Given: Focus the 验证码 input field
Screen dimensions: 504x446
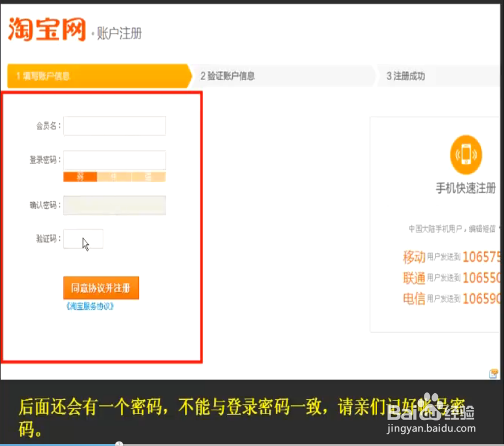Looking at the screenshot, I should click(83, 239).
